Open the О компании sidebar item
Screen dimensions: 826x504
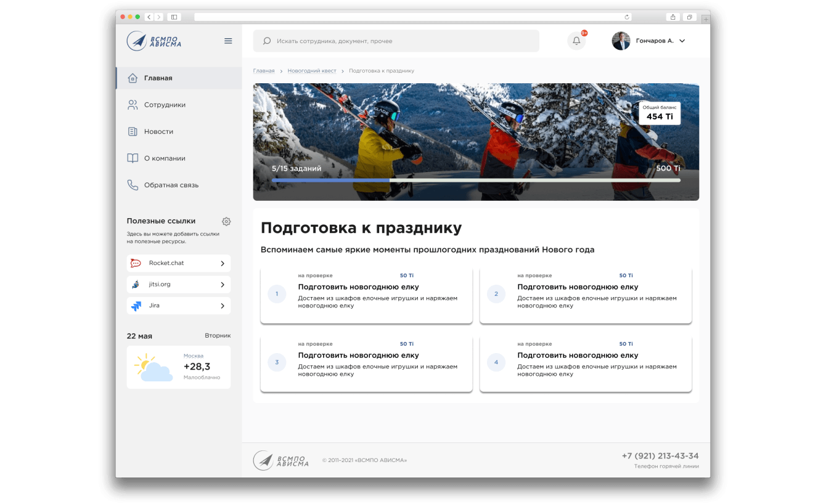point(179,158)
